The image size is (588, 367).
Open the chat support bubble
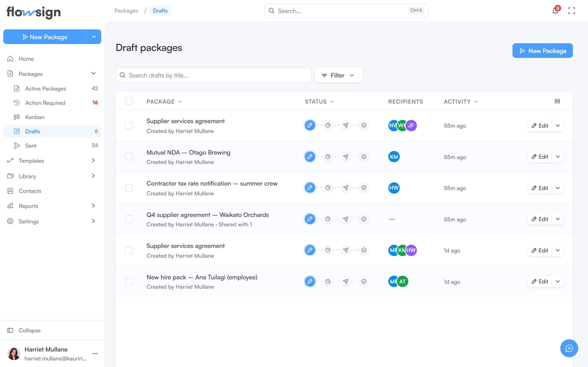coord(569,348)
